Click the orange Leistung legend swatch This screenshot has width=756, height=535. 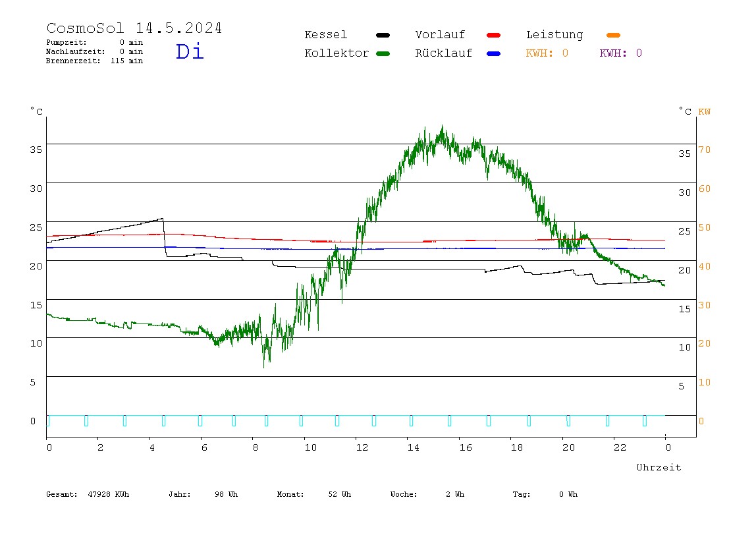pos(613,35)
